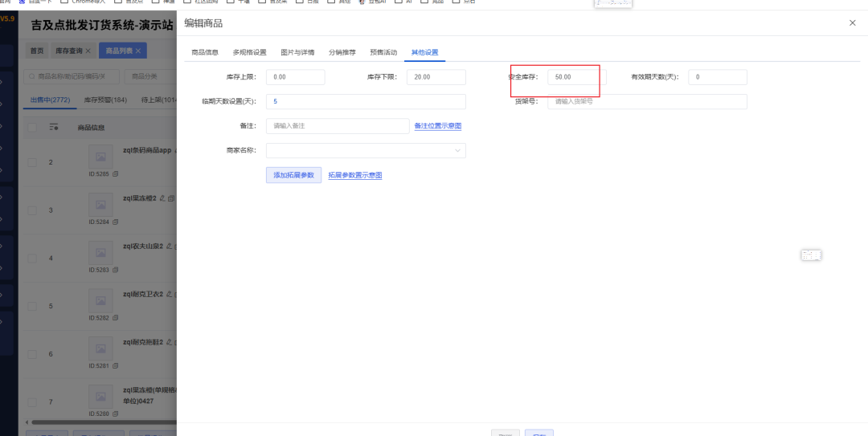This screenshot has height=436, width=868.
Task: Click the image thumbnail of ID:5282
Action: click(x=100, y=301)
